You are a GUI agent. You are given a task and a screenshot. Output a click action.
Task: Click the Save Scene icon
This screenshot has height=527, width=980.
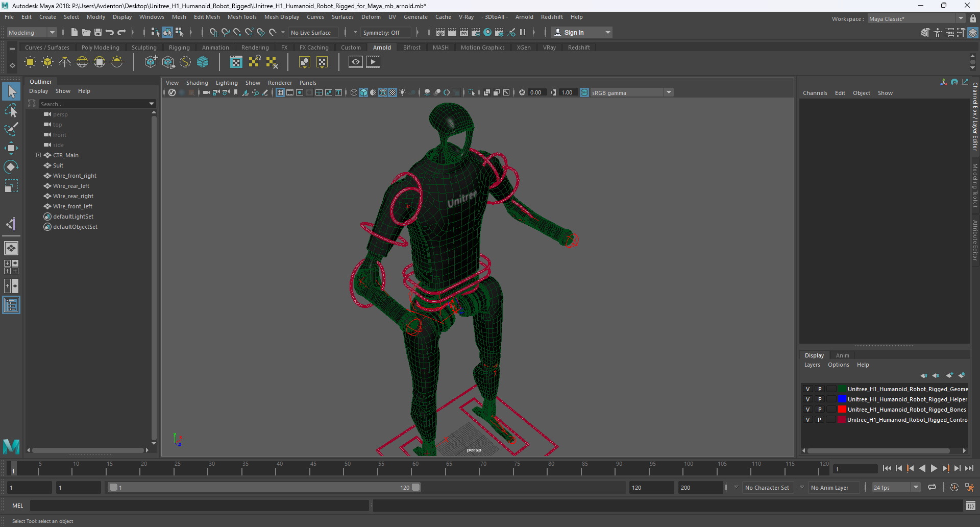(x=98, y=32)
